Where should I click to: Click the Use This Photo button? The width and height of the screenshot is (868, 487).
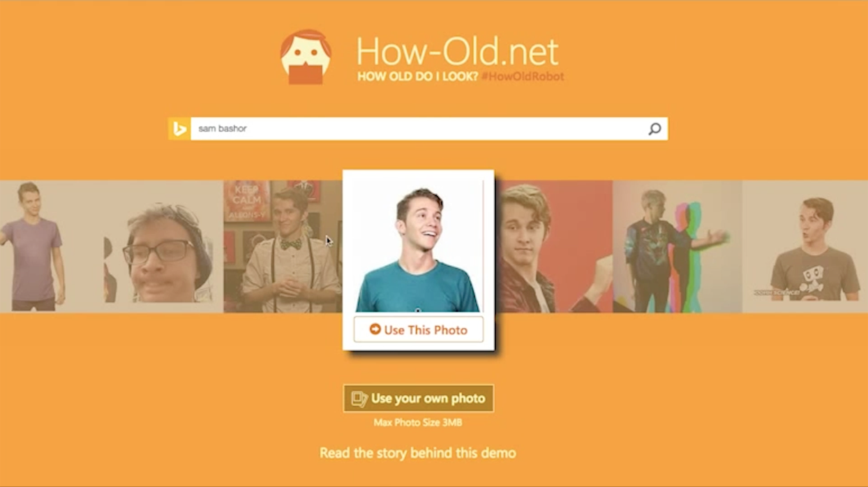click(x=419, y=329)
